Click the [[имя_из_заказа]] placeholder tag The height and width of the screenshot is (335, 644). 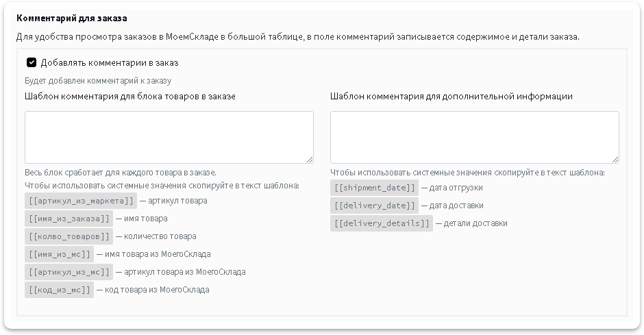click(x=69, y=219)
